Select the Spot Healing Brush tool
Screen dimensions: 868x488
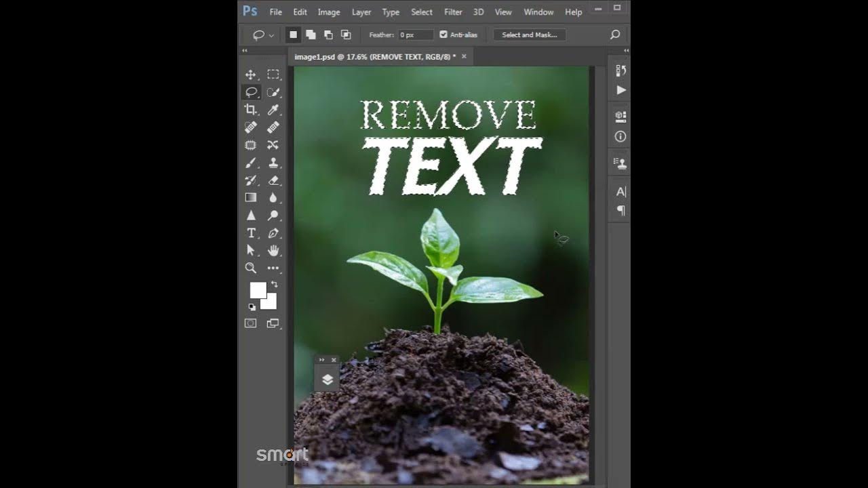pos(251,127)
